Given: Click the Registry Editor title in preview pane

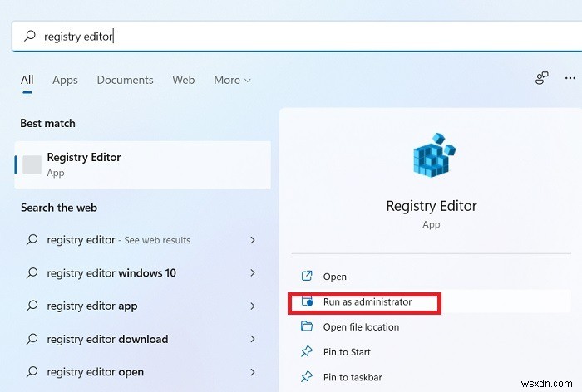Looking at the screenshot, I should pos(432,206).
